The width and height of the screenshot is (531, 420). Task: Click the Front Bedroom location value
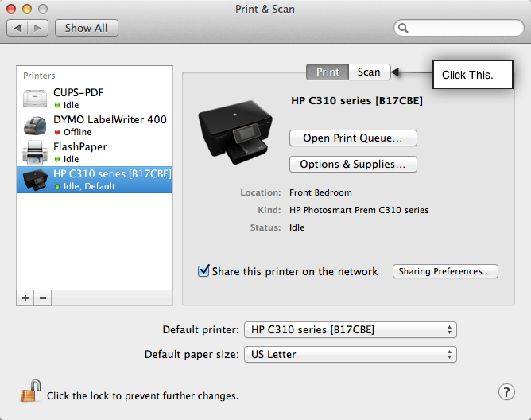pyautogui.click(x=320, y=192)
